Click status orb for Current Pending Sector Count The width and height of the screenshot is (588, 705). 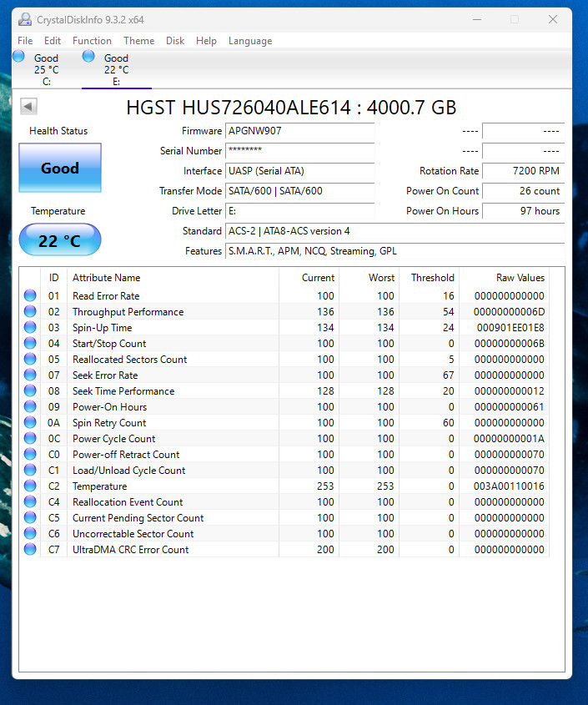(x=30, y=517)
